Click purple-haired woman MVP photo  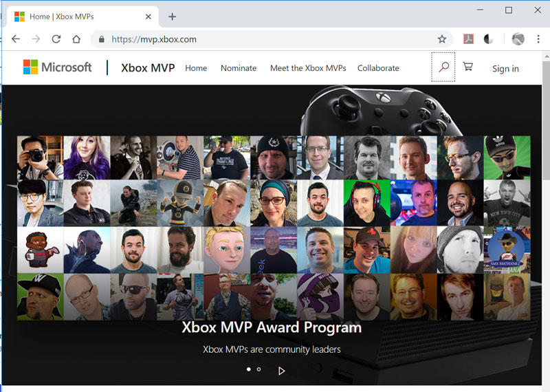pos(87,158)
